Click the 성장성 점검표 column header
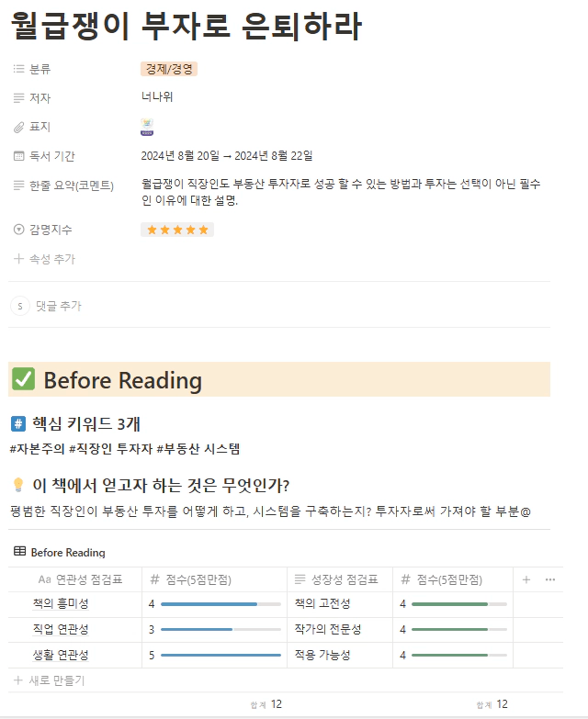 pos(336,579)
